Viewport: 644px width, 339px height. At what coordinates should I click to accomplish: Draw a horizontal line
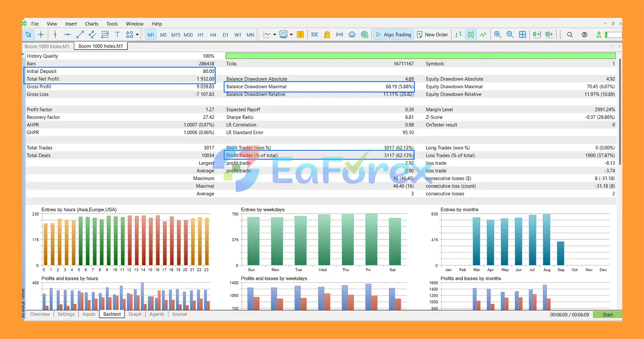(67, 34)
